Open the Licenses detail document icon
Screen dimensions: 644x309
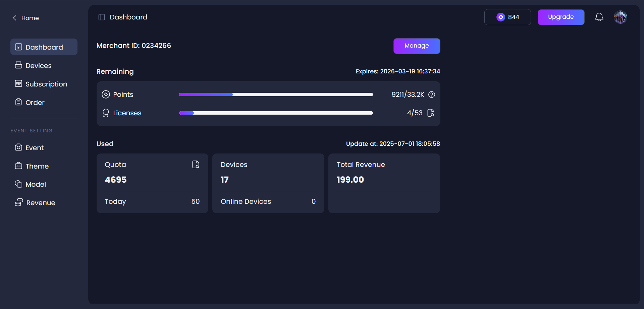click(x=431, y=113)
